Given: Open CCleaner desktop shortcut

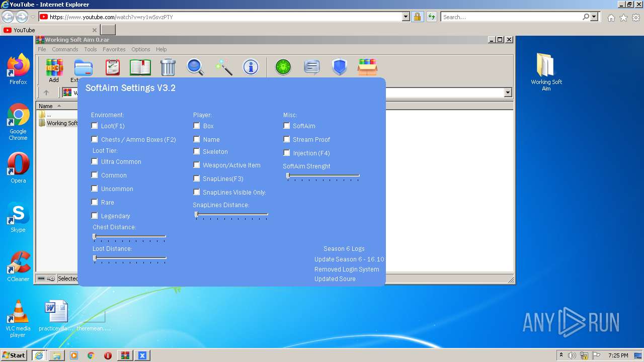Looking at the screenshot, I should (18, 266).
